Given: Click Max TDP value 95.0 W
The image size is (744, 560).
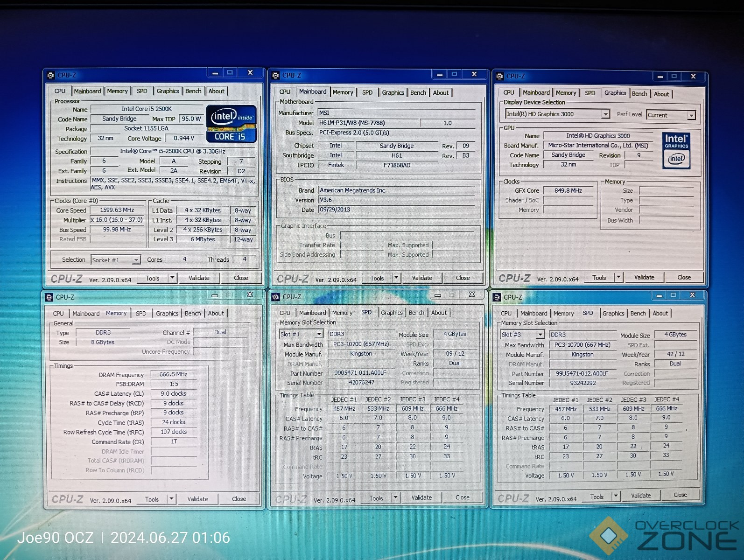Looking at the screenshot, I should (191, 119).
